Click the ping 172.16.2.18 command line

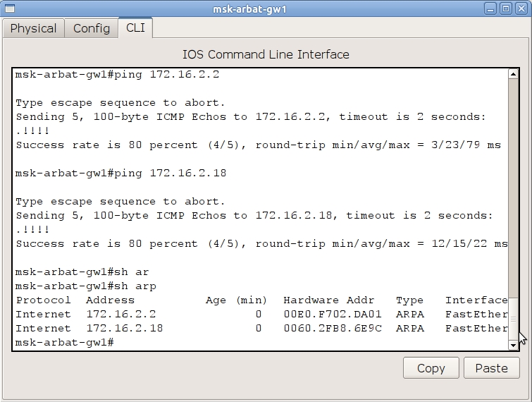tap(120, 173)
